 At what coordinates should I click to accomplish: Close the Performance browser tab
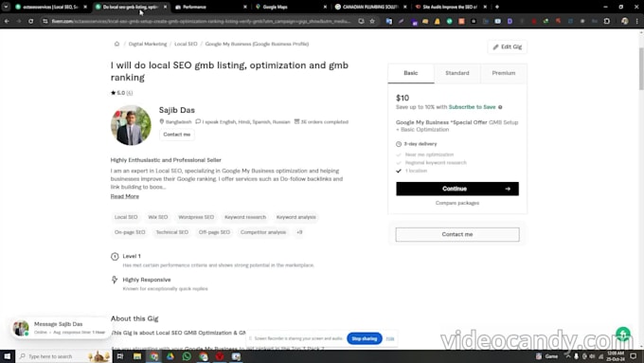pyautogui.click(x=245, y=7)
